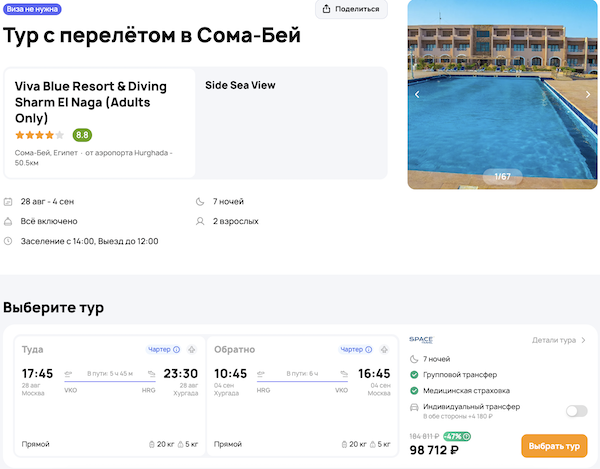Click the 47% discount info badge
Viewport: 600px width, 469px height.
point(458,436)
